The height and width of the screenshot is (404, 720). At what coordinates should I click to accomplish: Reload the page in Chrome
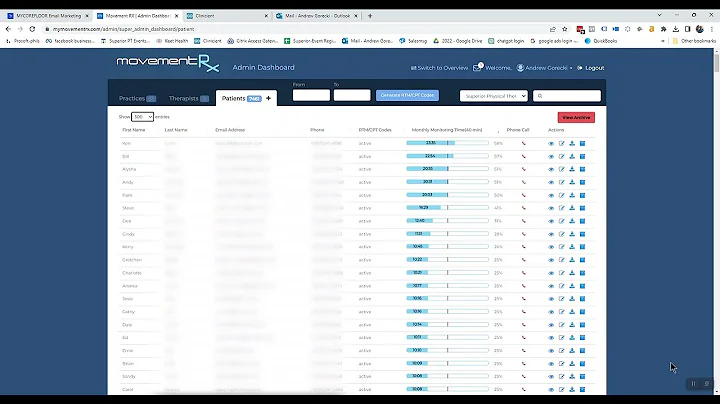pos(32,29)
